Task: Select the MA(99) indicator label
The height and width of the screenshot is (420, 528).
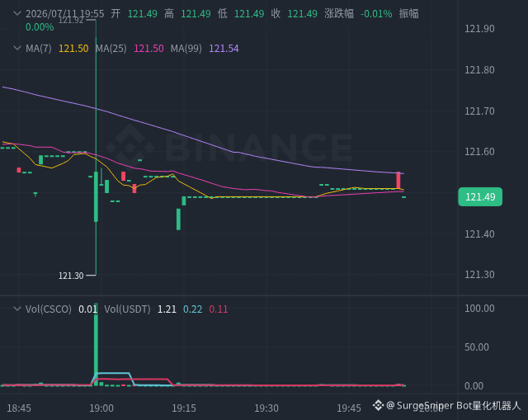Action: 186,49
